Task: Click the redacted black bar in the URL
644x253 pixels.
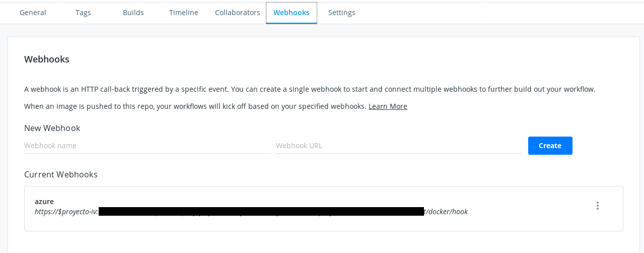Action: pos(261,212)
